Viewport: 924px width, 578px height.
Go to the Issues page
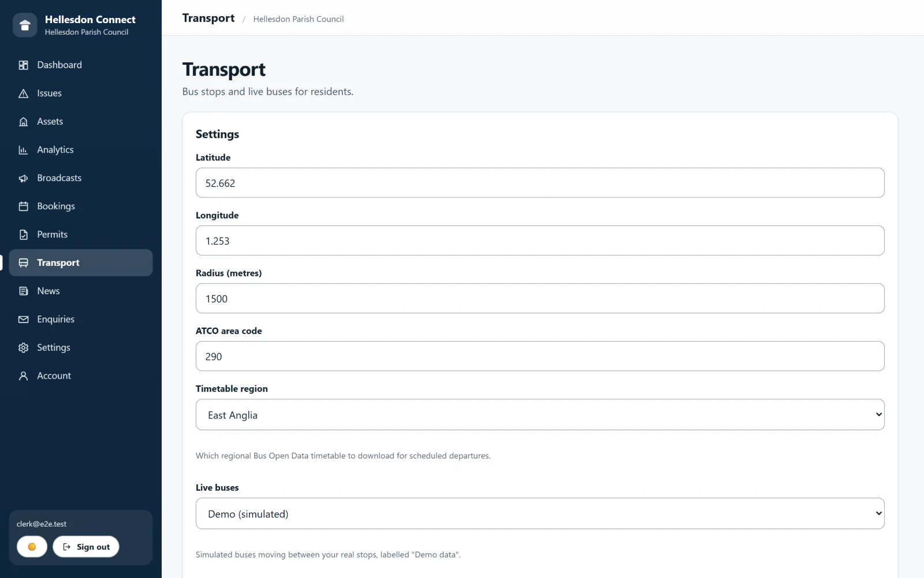point(81,94)
